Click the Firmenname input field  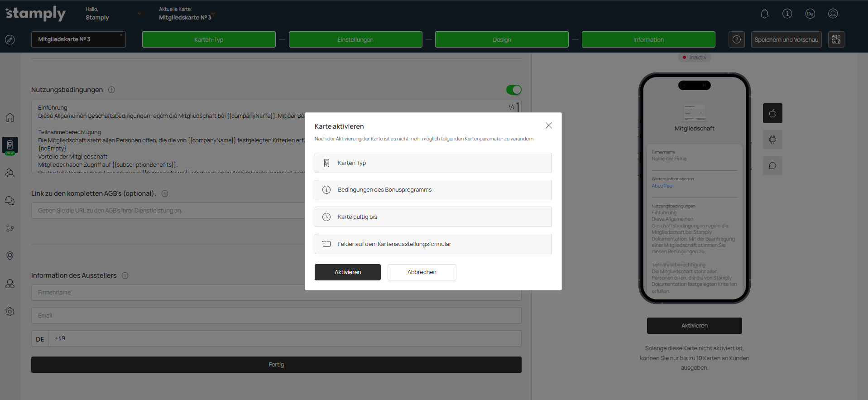168,293
